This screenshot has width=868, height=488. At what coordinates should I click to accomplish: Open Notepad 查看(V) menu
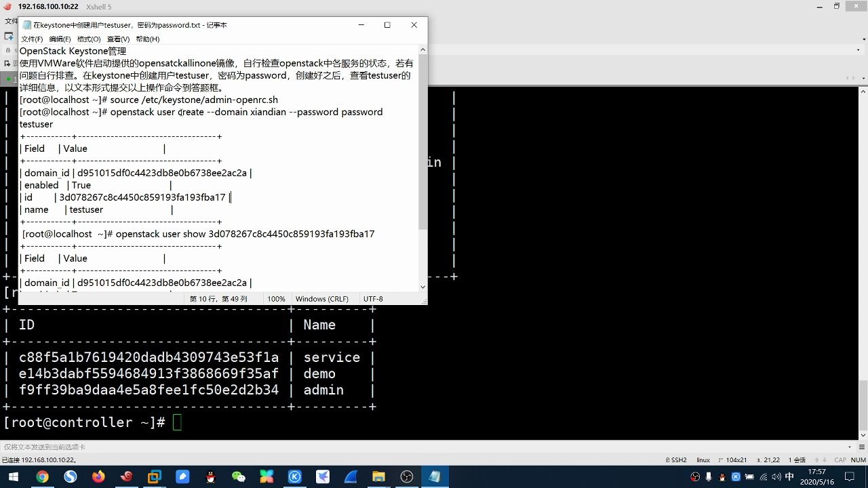point(118,39)
